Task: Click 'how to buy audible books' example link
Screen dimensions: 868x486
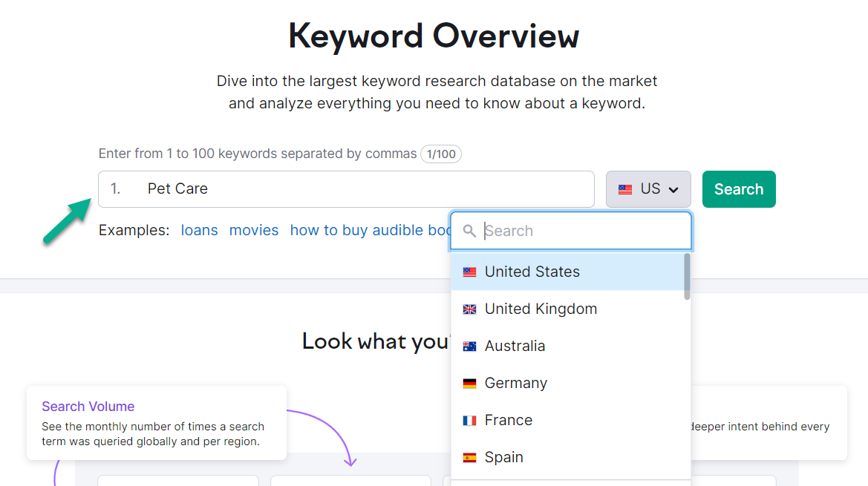Action: pyautogui.click(x=371, y=230)
